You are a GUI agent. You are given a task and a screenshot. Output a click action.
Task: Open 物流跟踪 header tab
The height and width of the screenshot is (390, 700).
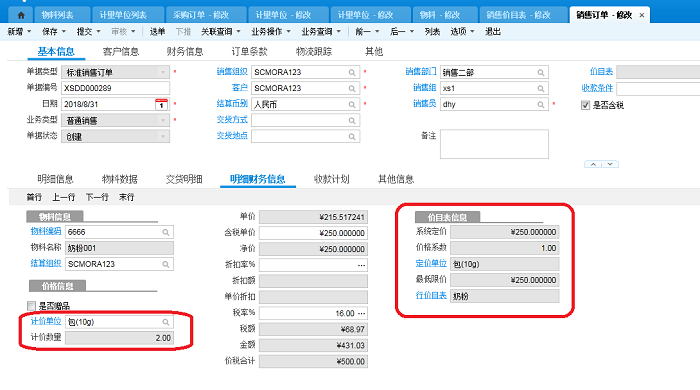coord(314,52)
